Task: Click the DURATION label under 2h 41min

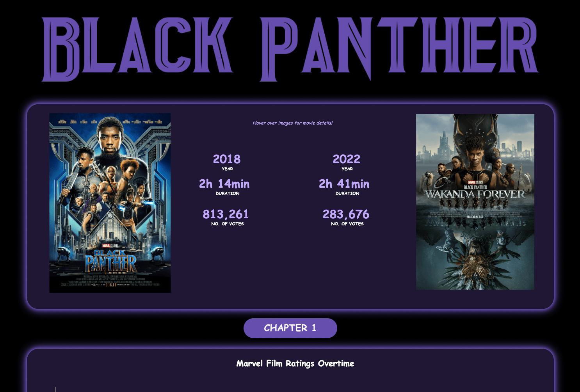Action: coord(347,194)
